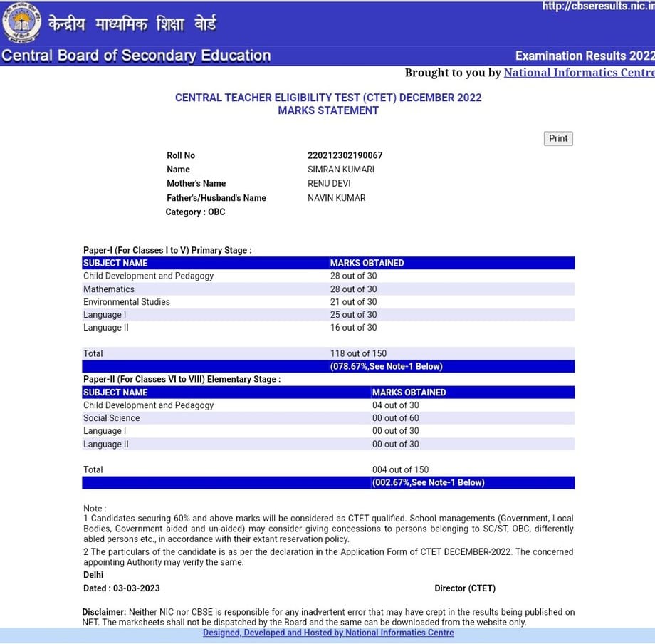Image resolution: width=655 pixels, height=644 pixels.
Task: Click the mother's name RENU DEVI
Action: (x=329, y=184)
